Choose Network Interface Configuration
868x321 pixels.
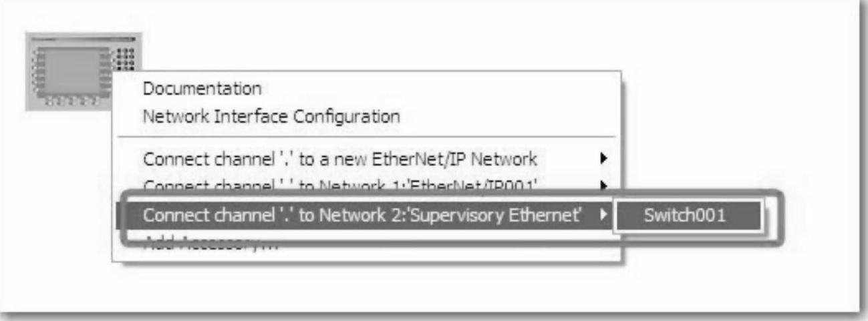(x=271, y=116)
